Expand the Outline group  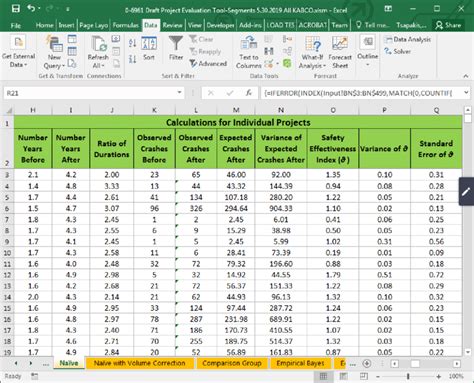[x=368, y=51]
